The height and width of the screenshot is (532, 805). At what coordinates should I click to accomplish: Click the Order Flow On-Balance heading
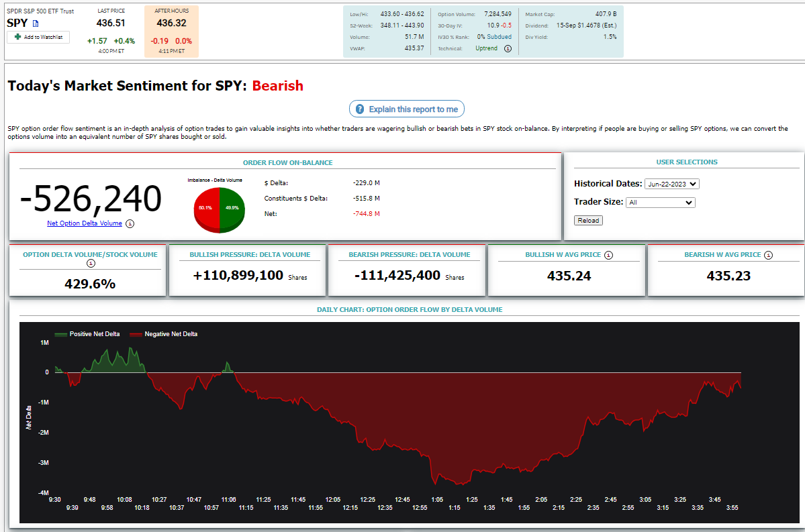click(x=288, y=162)
